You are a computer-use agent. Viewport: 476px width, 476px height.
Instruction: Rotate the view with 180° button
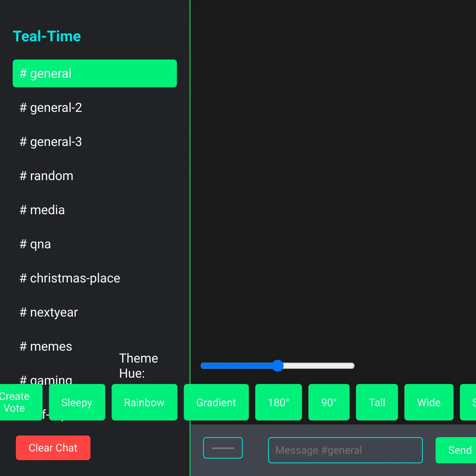coord(278,402)
